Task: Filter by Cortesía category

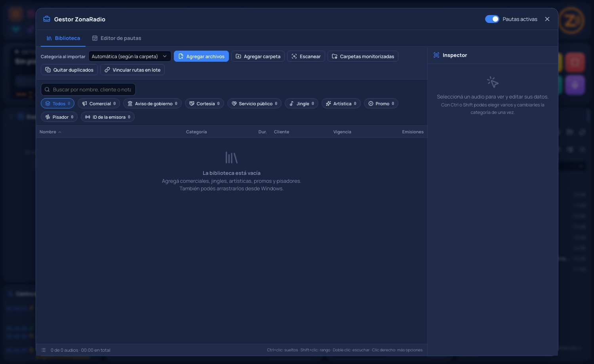Action: pos(204,103)
